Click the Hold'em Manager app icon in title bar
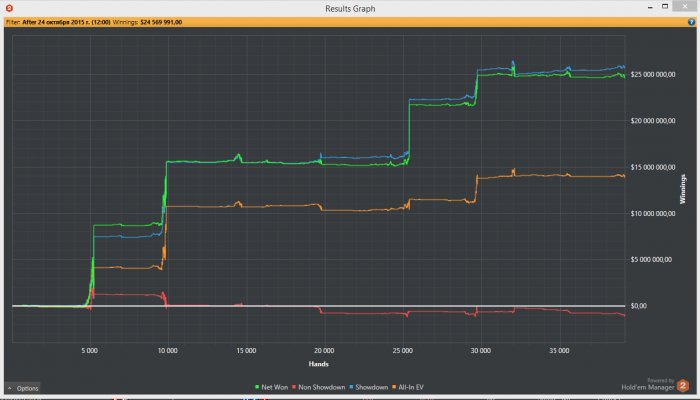Image resolution: width=700 pixels, height=400 pixels. 9,8
